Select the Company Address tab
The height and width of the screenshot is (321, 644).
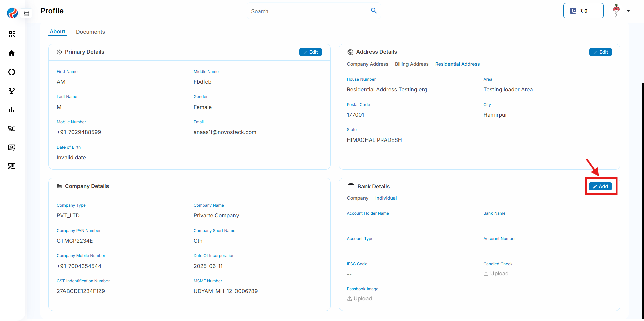tap(367, 64)
